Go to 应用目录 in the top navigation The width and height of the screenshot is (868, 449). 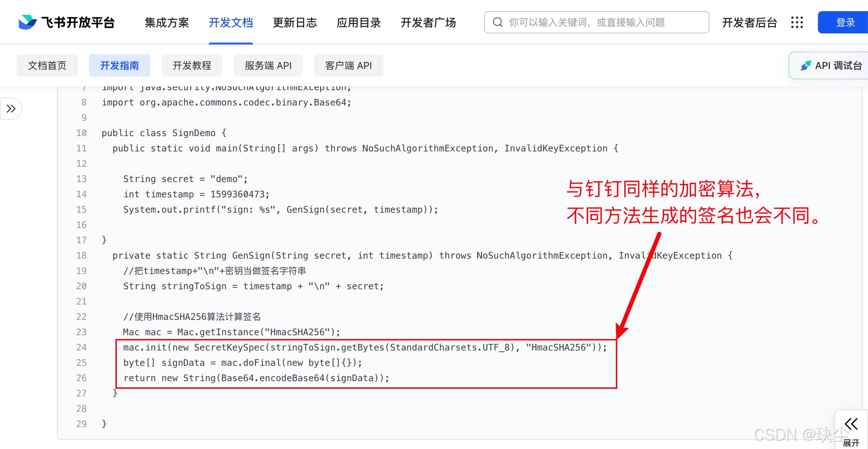click(359, 22)
